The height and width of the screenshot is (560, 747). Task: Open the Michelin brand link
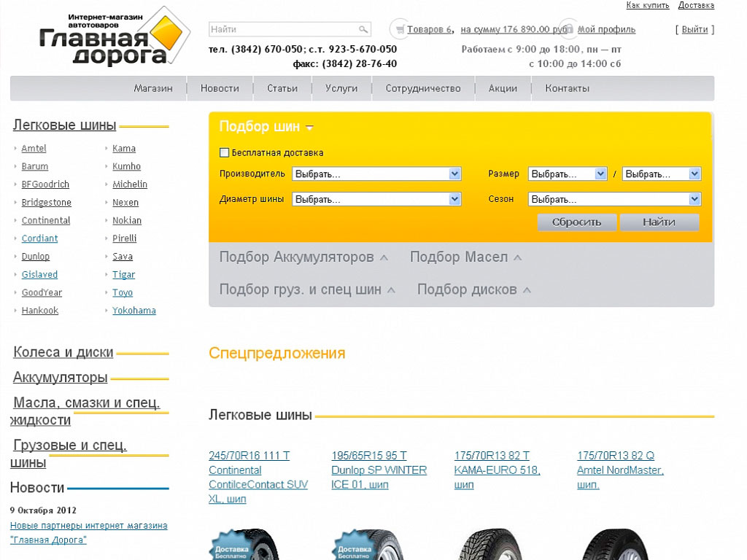click(x=130, y=184)
